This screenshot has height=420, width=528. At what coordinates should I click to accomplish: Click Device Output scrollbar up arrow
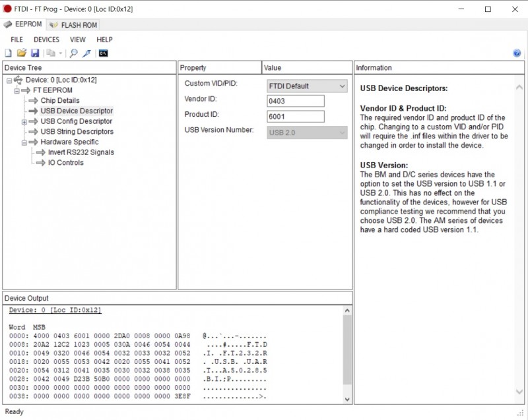[347, 311]
